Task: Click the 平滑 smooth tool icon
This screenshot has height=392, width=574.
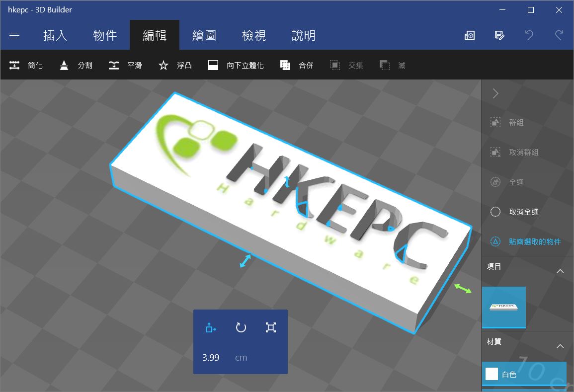Action: pyautogui.click(x=113, y=65)
